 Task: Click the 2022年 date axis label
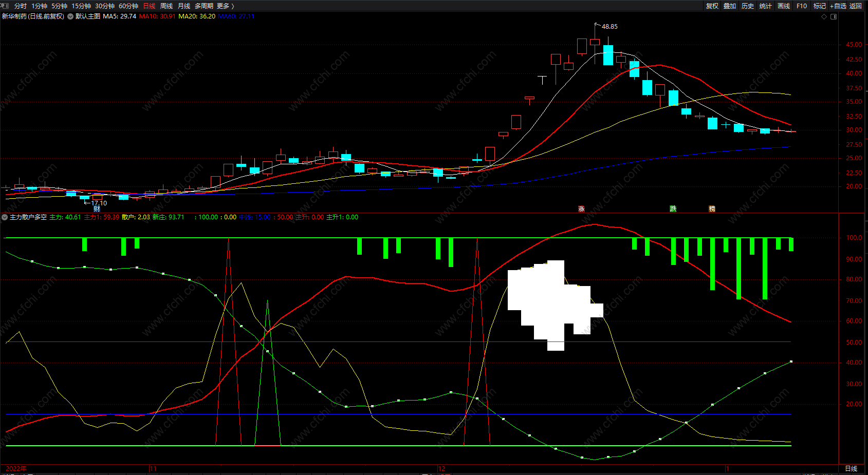(x=16, y=469)
